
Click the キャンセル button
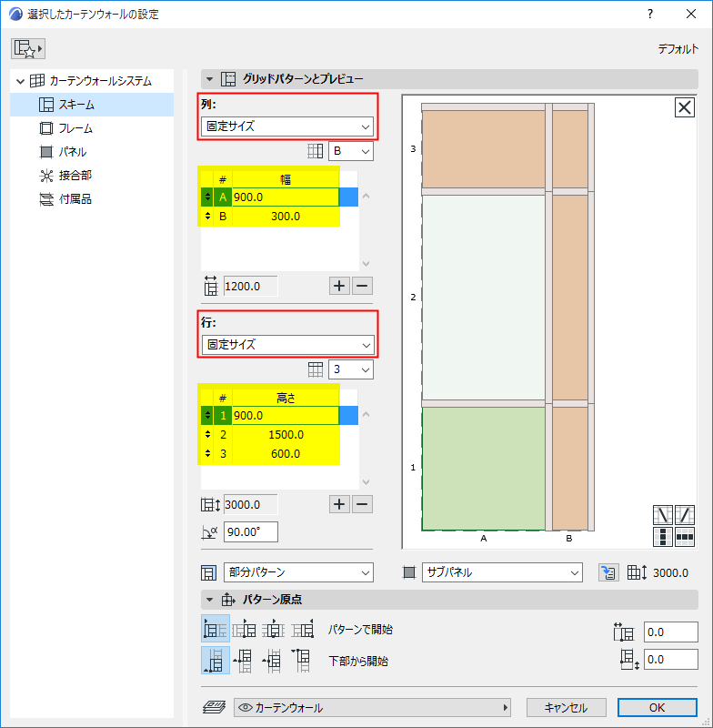(566, 708)
